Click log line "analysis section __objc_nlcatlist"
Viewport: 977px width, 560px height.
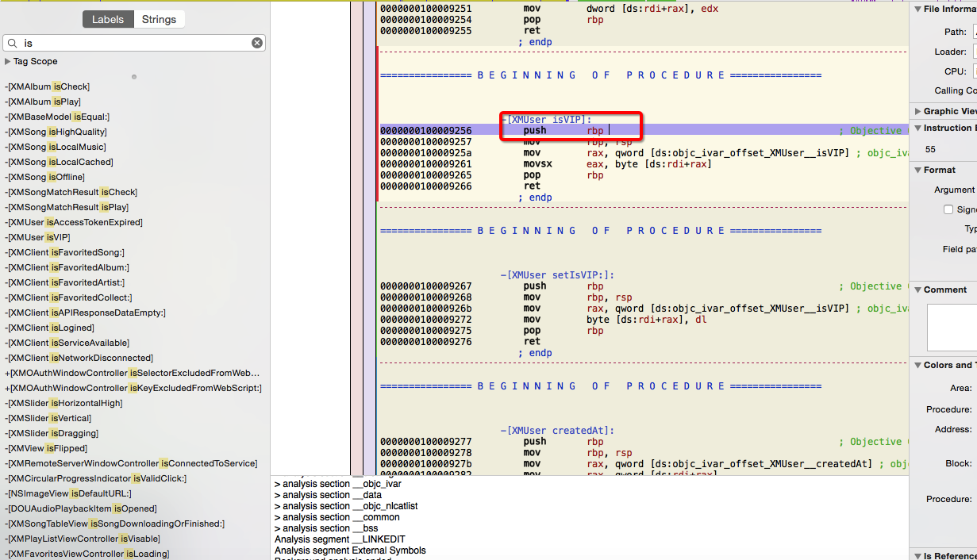coord(346,506)
